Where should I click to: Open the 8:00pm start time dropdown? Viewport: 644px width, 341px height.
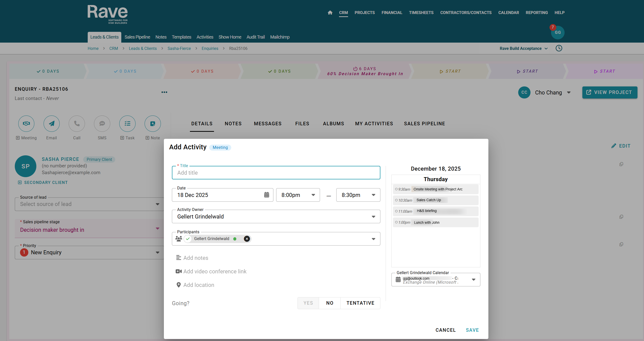point(298,195)
